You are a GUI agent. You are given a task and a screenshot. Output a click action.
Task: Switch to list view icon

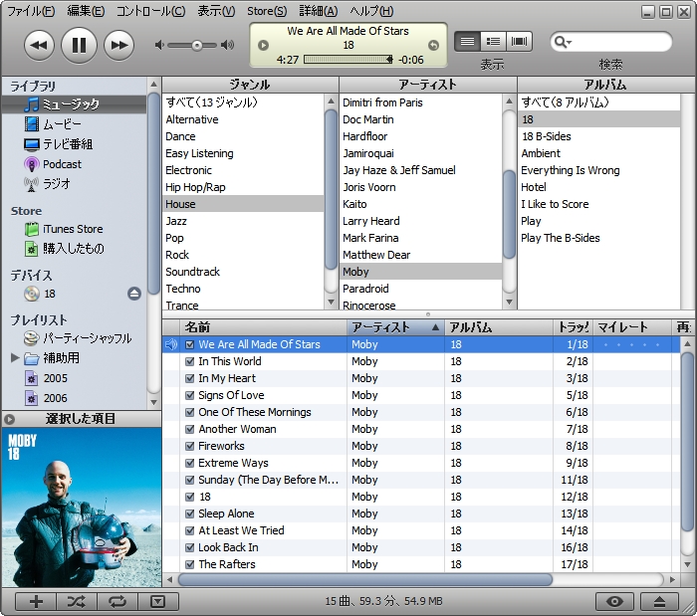pyautogui.click(x=467, y=42)
